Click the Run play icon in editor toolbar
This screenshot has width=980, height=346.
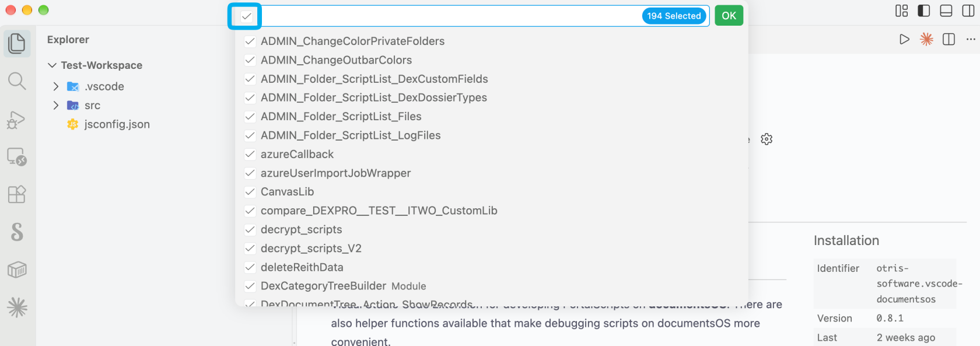click(904, 39)
